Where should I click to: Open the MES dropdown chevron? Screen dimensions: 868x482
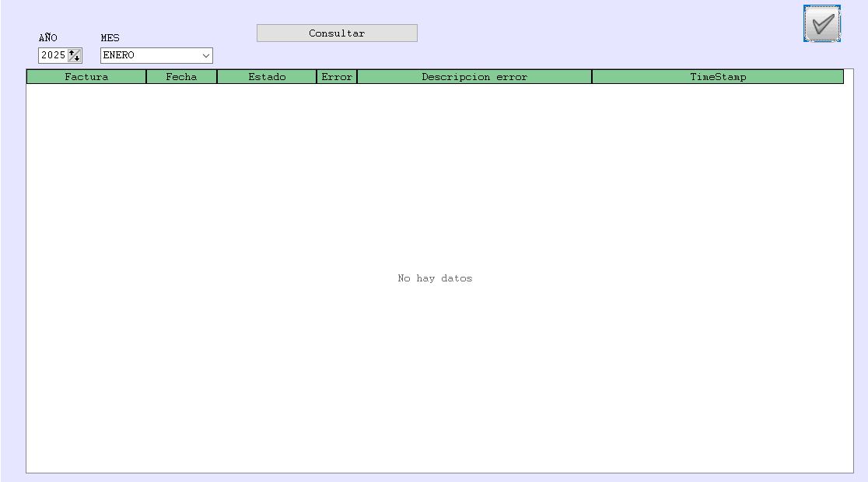pos(205,56)
